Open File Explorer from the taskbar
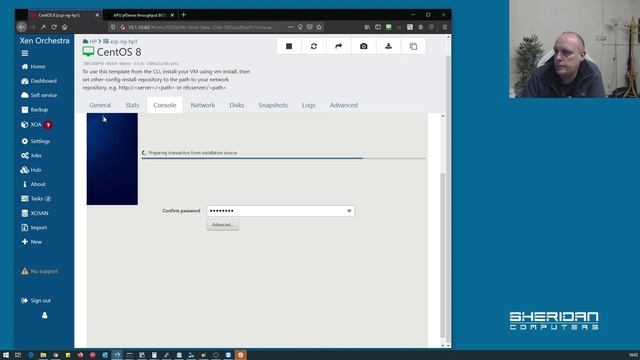 point(43,355)
